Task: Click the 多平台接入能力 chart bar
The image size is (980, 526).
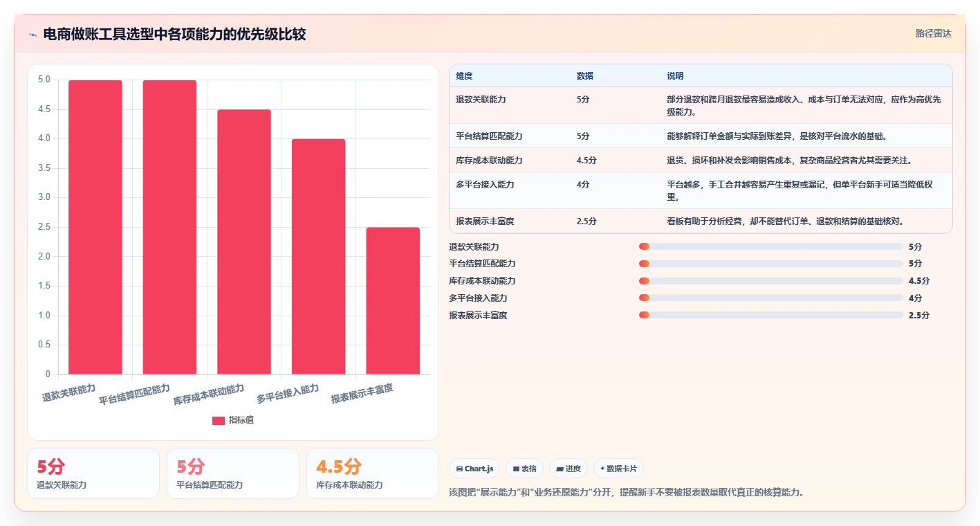Action: click(x=318, y=257)
